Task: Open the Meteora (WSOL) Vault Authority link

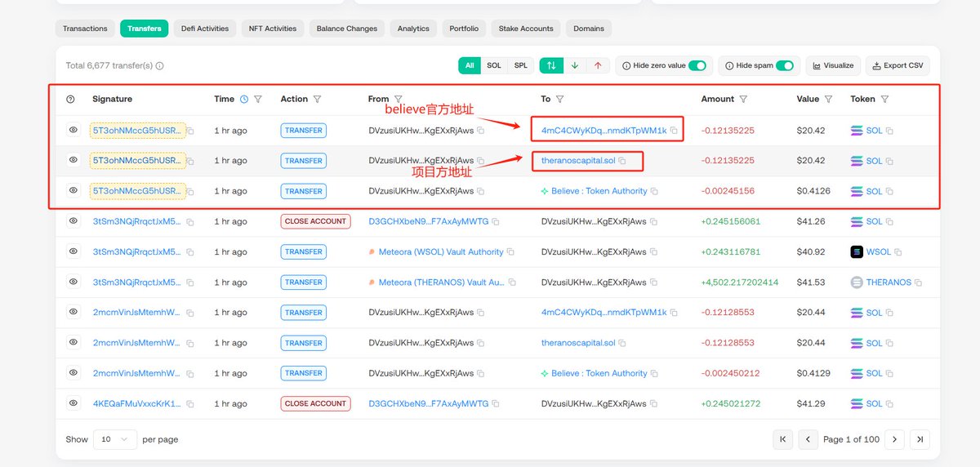Action: (441, 252)
